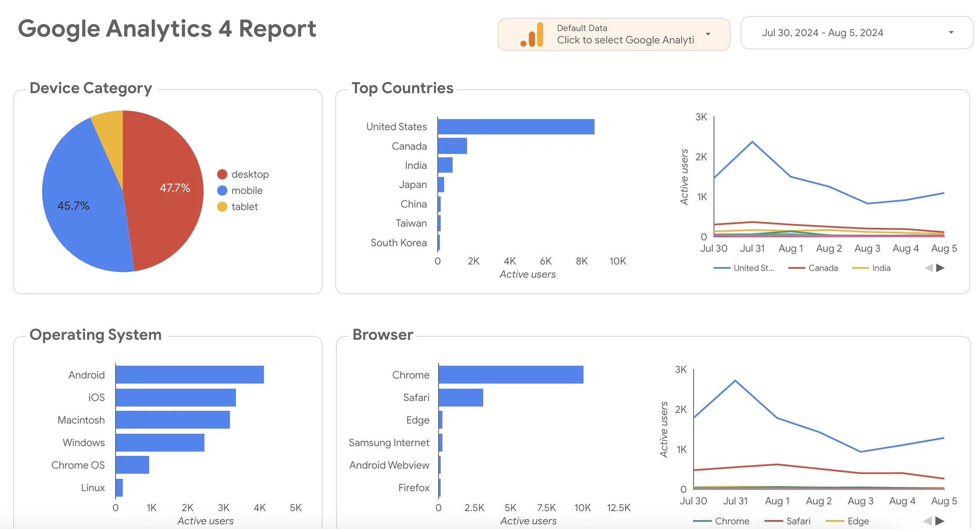Click next legend page arrow in Top Countries chart

[x=940, y=268]
